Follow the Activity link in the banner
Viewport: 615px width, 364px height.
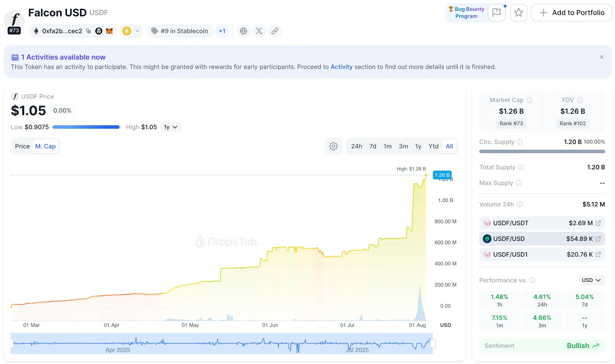tap(341, 67)
